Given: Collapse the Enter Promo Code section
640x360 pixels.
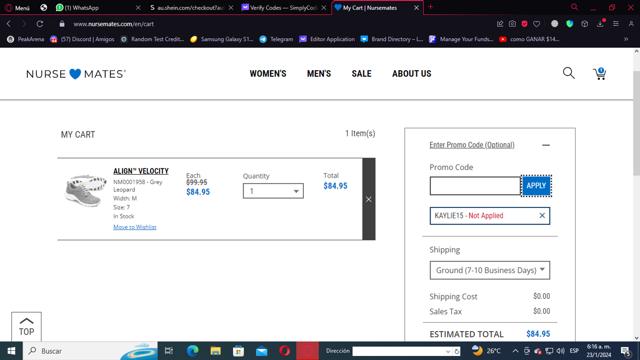Looking at the screenshot, I should pyautogui.click(x=546, y=145).
